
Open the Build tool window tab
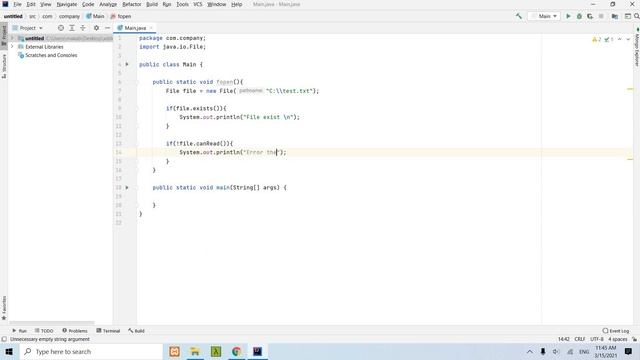[x=136, y=331]
